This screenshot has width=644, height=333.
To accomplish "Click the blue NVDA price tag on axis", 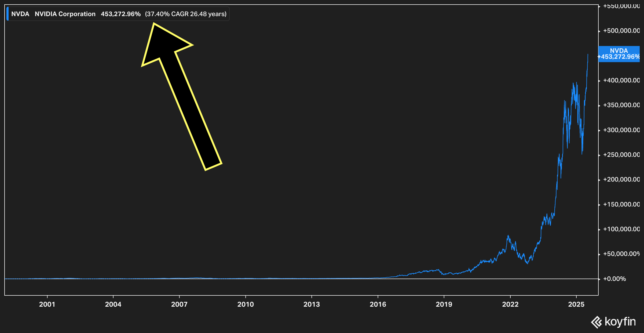I will (619, 54).
